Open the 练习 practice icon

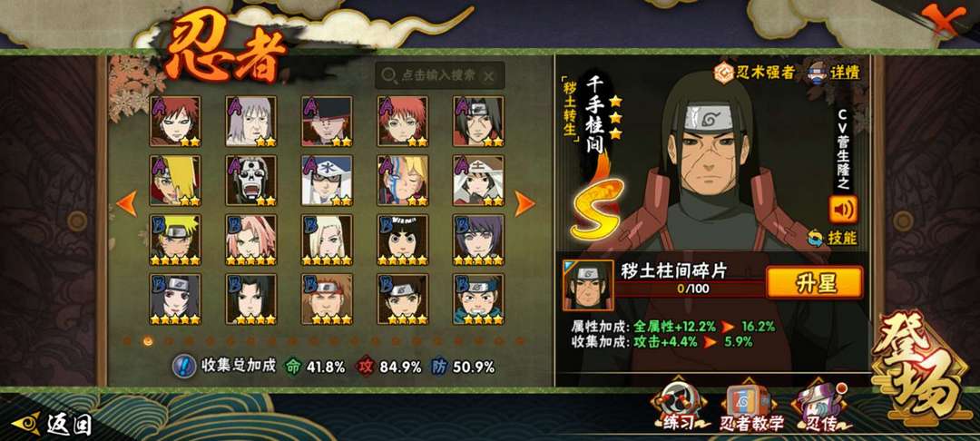pos(678,406)
